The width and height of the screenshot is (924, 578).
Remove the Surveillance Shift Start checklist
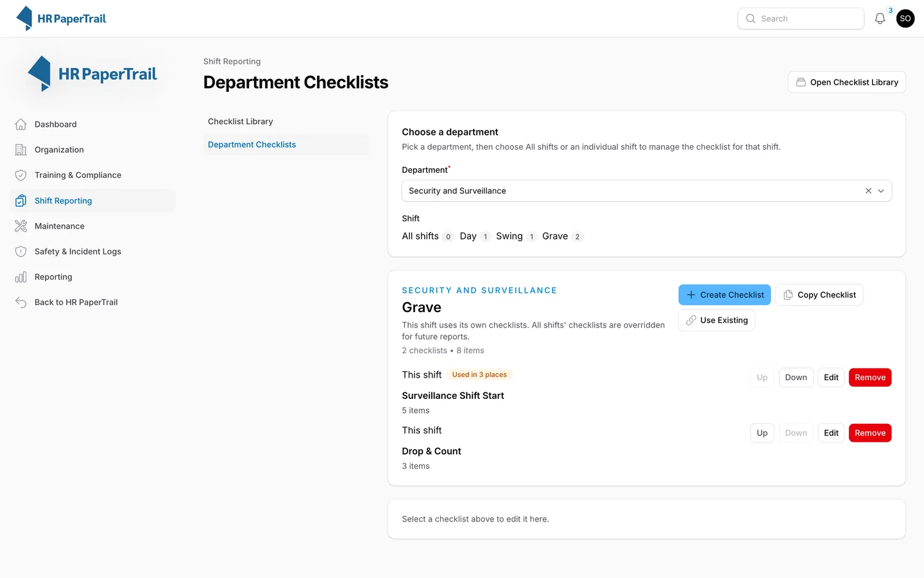click(870, 378)
